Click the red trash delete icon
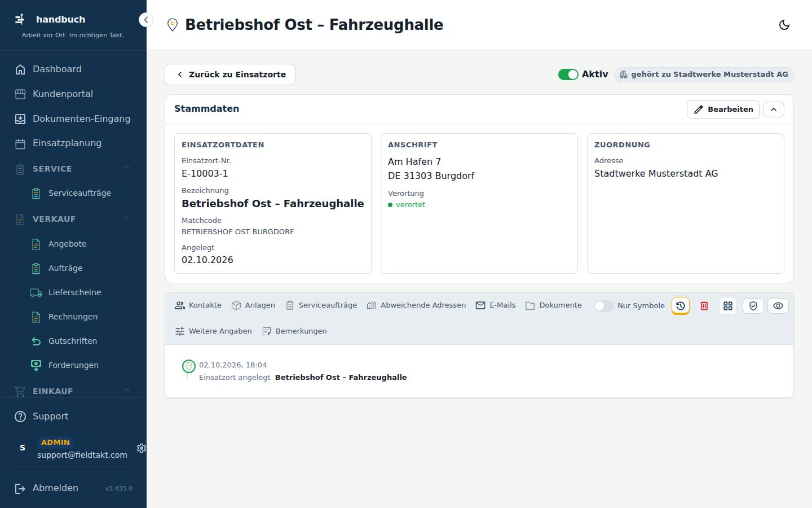Screen dimensions: 812x508 point(704,306)
